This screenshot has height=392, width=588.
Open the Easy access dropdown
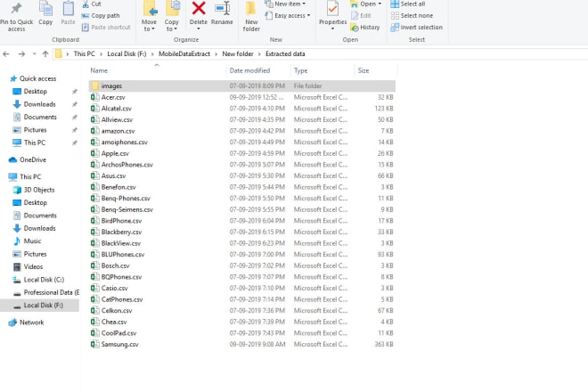point(288,16)
